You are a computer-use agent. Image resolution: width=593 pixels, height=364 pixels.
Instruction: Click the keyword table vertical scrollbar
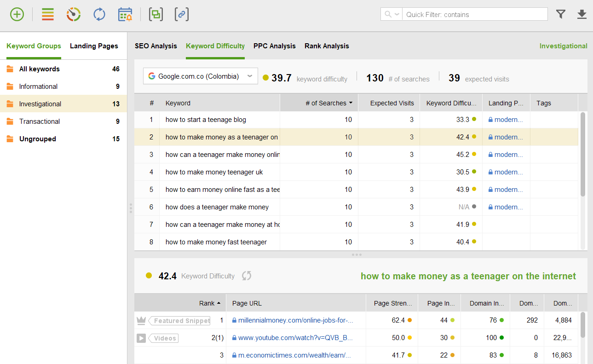[x=583, y=154]
